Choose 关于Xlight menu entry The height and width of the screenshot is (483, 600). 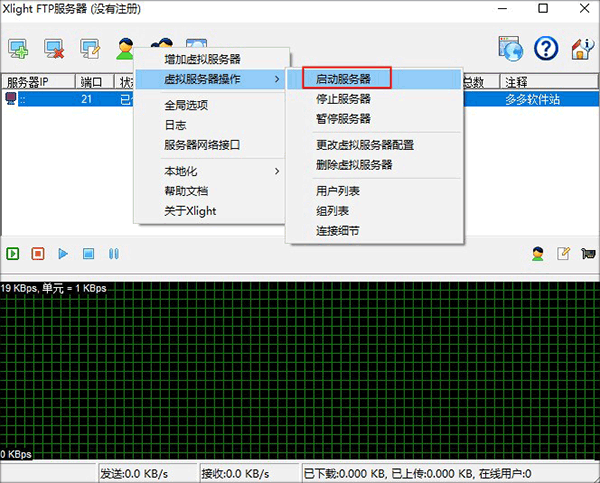click(x=210, y=210)
